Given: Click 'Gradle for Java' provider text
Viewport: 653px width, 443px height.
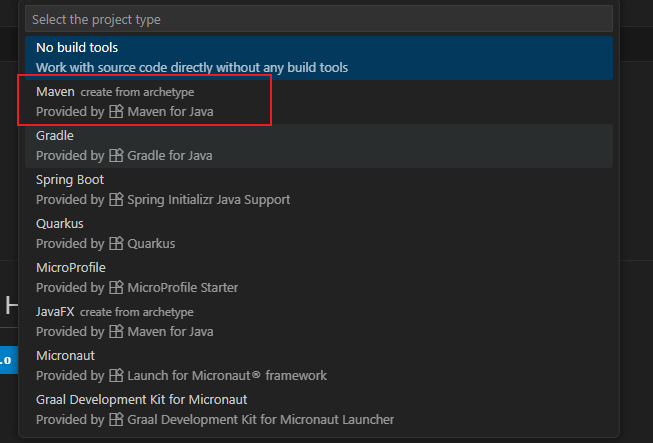Looking at the screenshot, I should coord(170,156).
